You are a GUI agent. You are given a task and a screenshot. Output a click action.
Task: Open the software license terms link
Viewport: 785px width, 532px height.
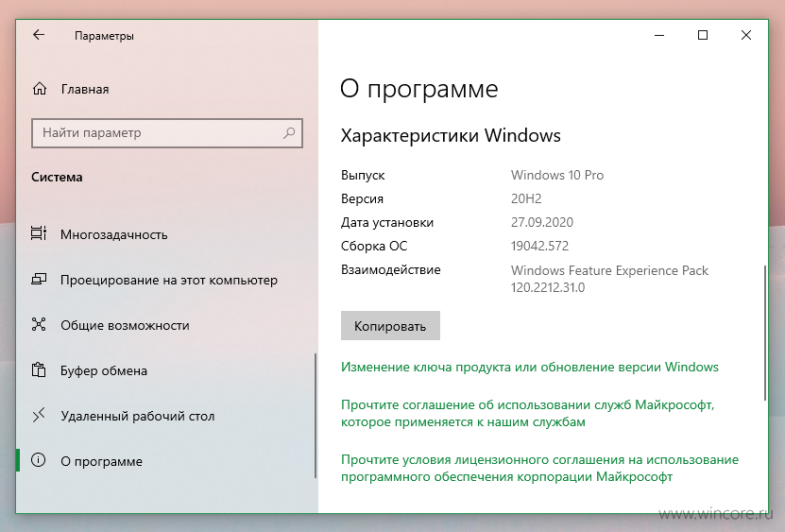pos(539,468)
